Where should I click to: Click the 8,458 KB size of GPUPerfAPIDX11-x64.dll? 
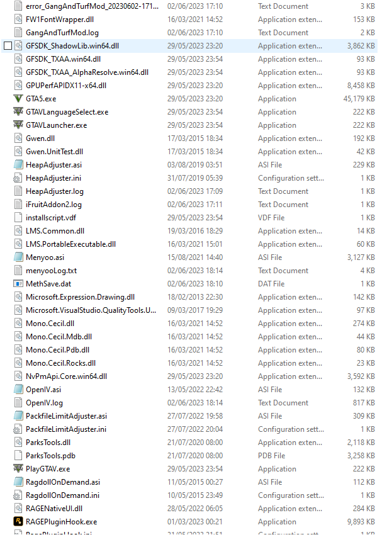(x=361, y=86)
